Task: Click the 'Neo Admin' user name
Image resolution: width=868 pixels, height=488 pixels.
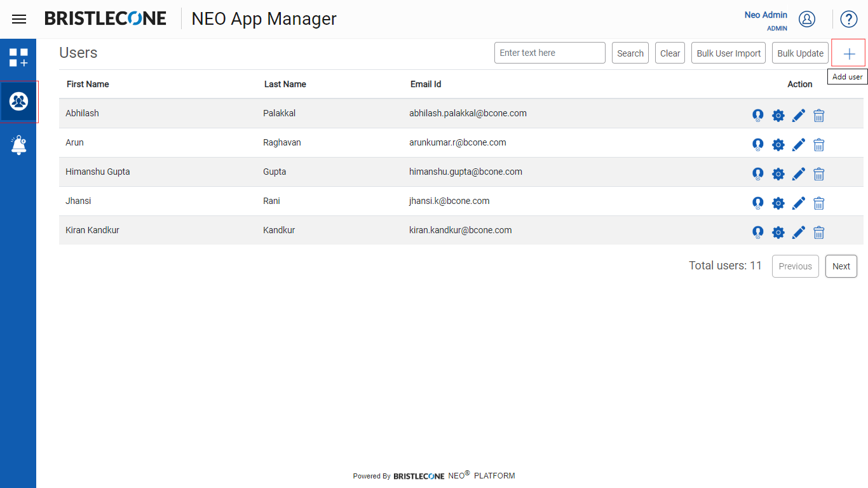Action: pyautogui.click(x=766, y=15)
